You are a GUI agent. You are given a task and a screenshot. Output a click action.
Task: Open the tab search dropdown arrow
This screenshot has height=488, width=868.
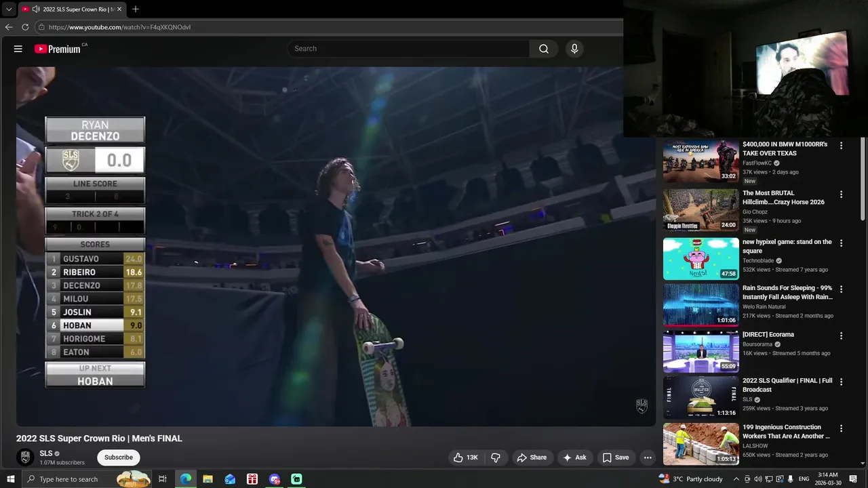pos(9,9)
